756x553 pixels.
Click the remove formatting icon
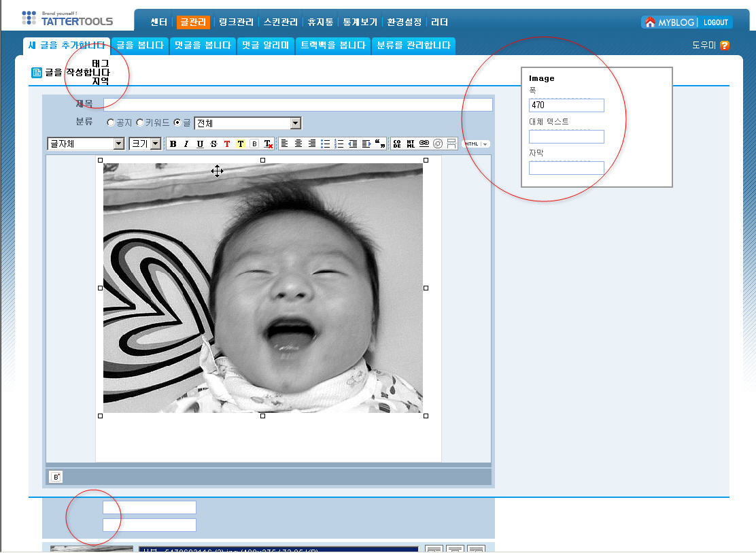(x=268, y=144)
